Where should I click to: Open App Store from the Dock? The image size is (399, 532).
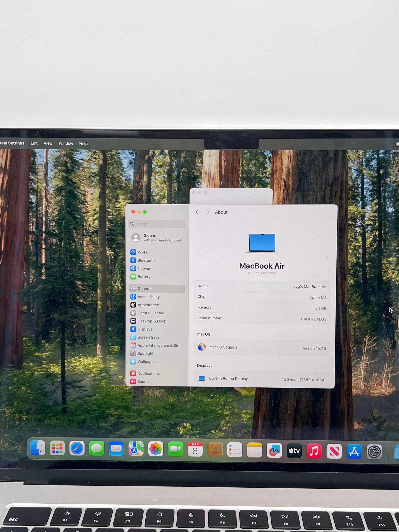tap(354, 451)
